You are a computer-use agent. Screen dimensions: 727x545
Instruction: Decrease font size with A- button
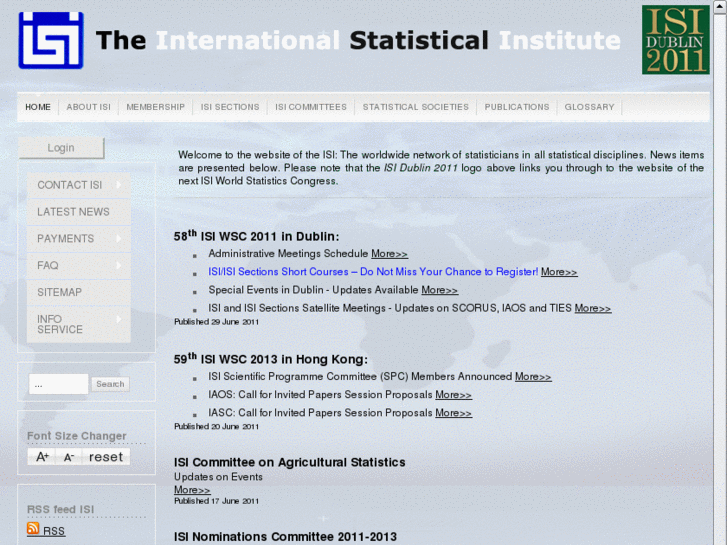[69, 457]
